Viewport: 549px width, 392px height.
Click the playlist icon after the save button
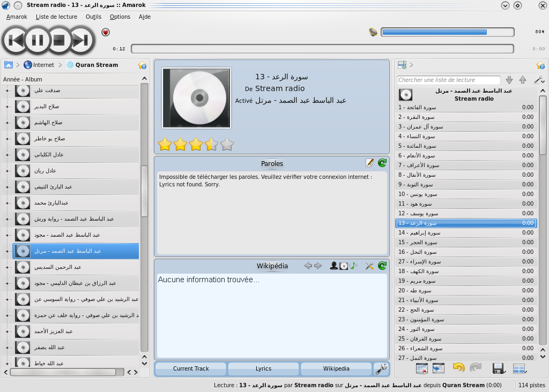pyautogui.click(x=520, y=368)
